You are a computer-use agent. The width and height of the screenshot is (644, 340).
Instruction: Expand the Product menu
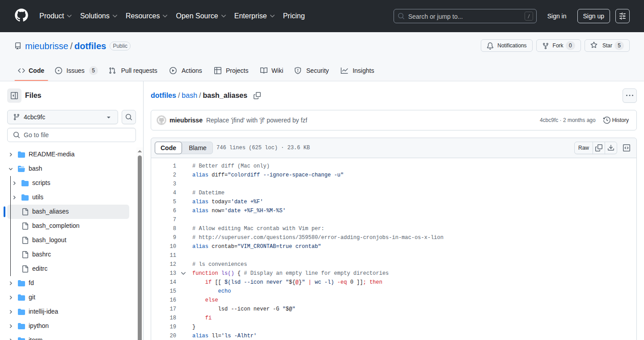(x=55, y=16)
